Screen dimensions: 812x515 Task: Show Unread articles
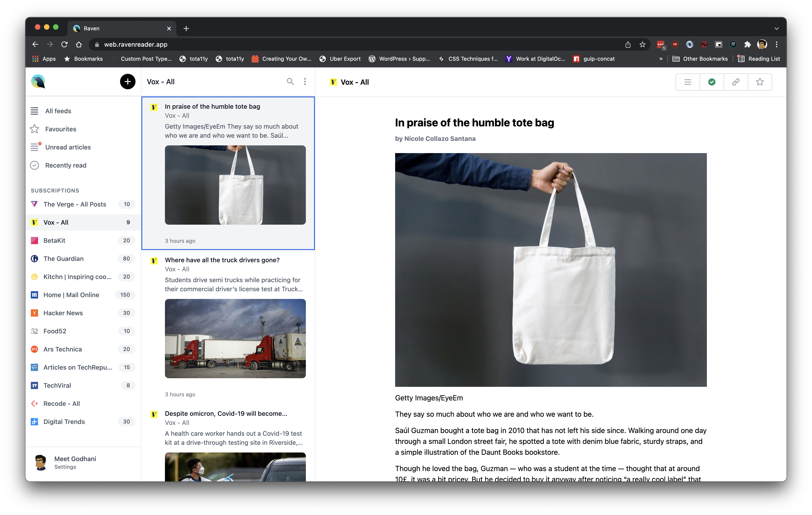point(83,147)
